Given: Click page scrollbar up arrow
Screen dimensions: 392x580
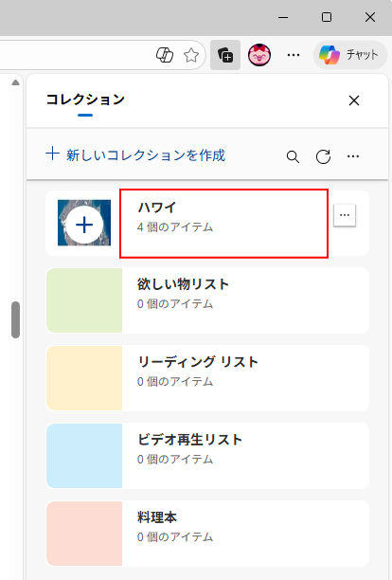Looking at the screenshot, I should point(15,82).
